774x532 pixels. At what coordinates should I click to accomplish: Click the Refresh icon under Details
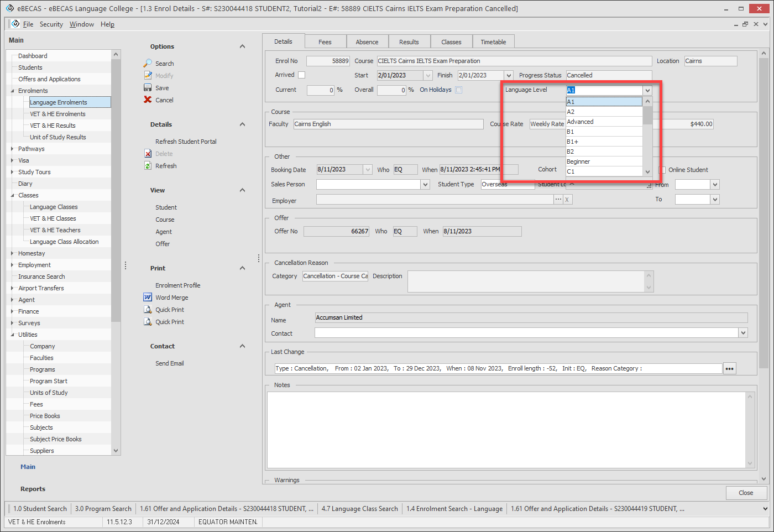coord(148,166)
